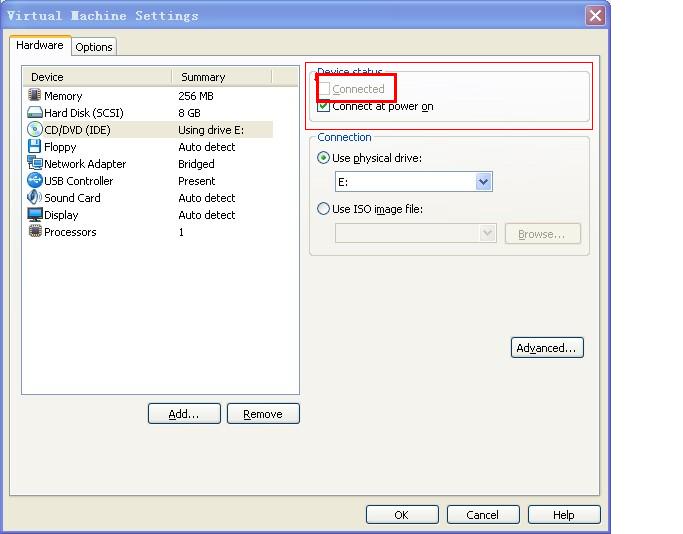Click the CD/DVD (IDE) disc icon
The image size is (683, 534).
35,130
